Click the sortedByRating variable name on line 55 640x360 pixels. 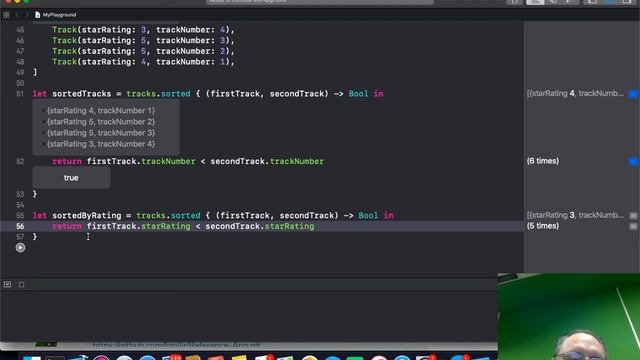87,216
